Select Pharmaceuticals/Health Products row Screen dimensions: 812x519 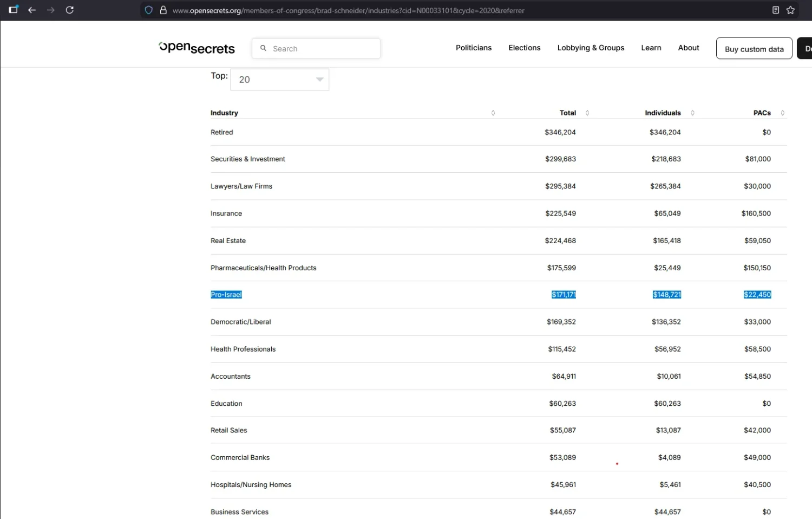pos(499,268)
